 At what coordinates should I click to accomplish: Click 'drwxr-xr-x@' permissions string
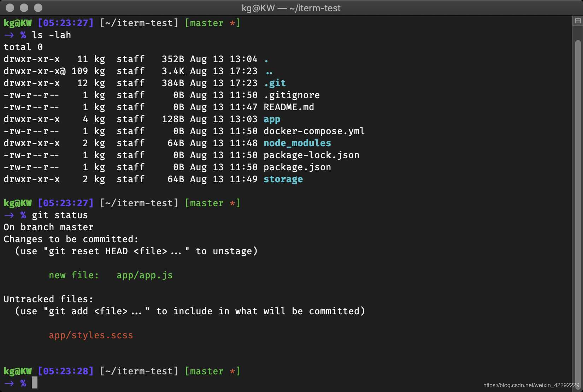35,71
